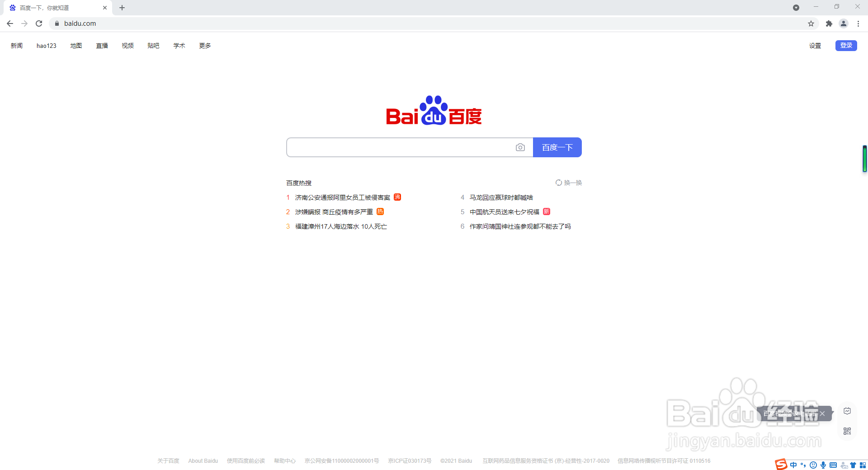Open 关于百度 footer link
The image size is (868, 470).
coord(168,461)
